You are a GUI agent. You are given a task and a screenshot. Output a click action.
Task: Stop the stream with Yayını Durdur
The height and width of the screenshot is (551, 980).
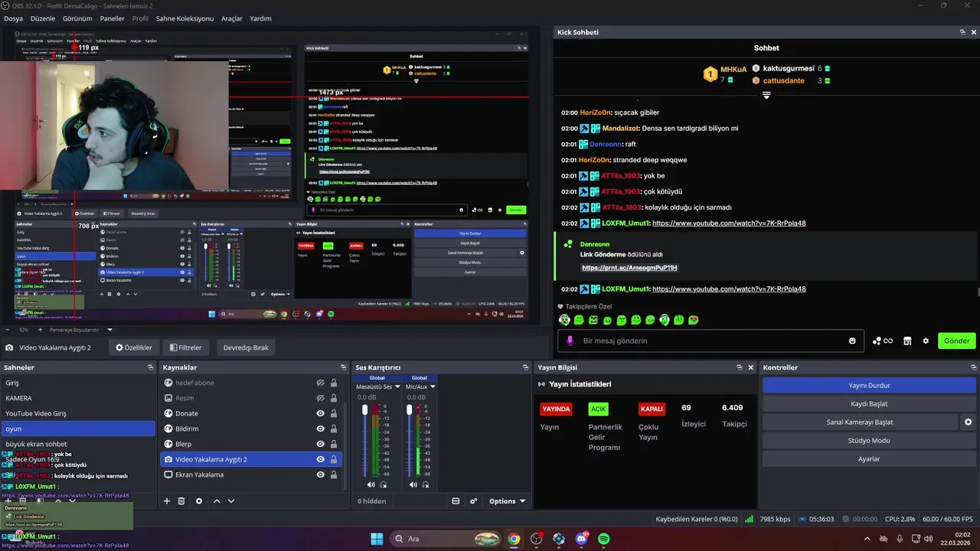pos(869,385)
